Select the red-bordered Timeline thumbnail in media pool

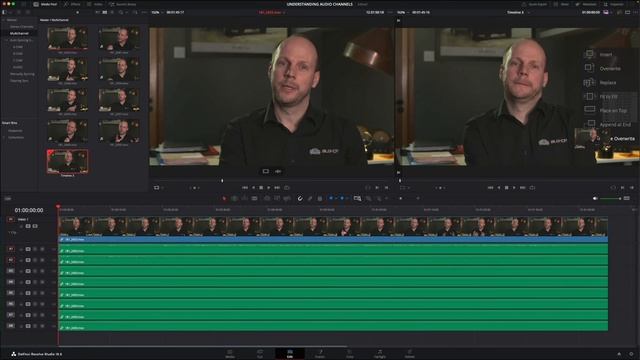[67, 161]
